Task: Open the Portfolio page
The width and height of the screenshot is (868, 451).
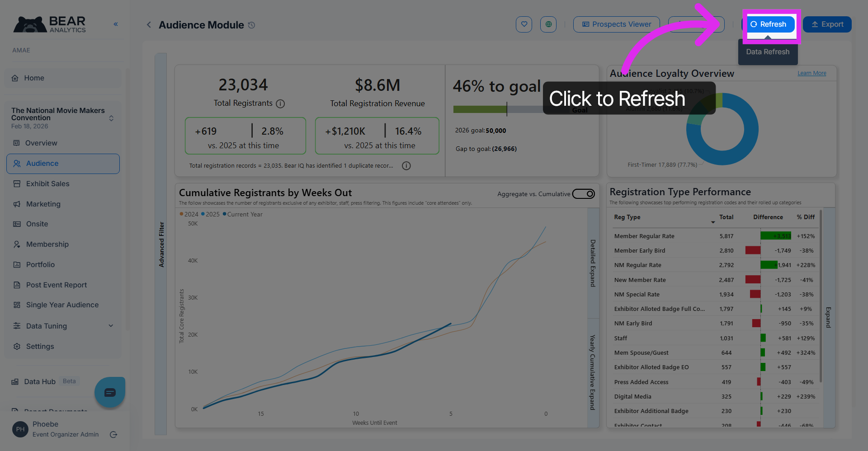Action: tap(63, 265)
